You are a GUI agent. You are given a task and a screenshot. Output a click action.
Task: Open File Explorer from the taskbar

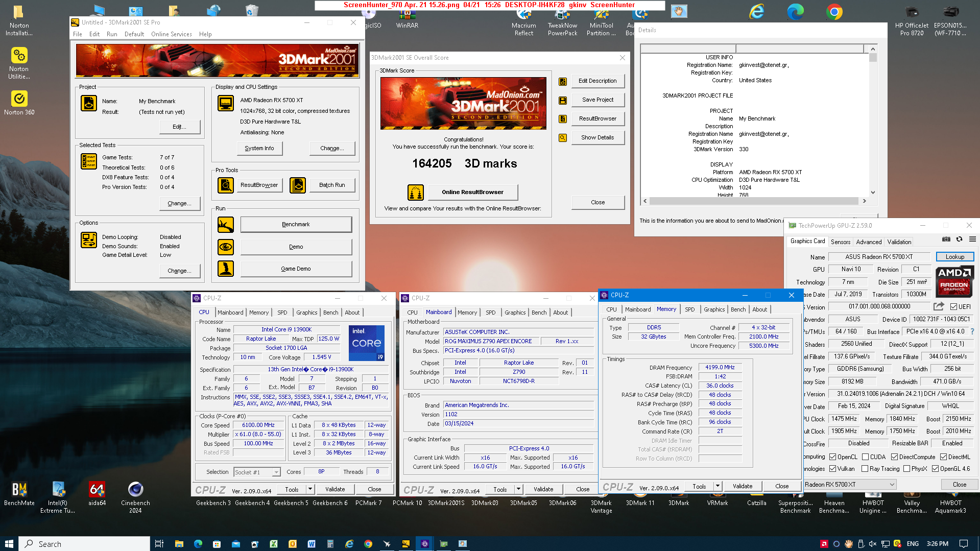(179, 544)
